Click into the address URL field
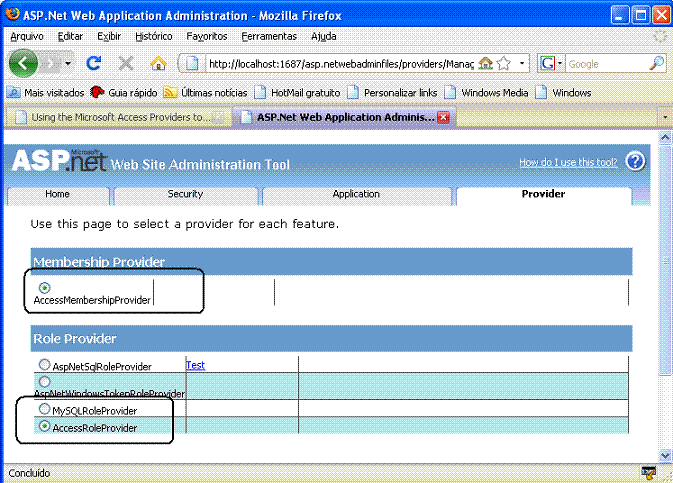Image resolution: width=673 pixels, height=483 pixels. tap(340, 64)
